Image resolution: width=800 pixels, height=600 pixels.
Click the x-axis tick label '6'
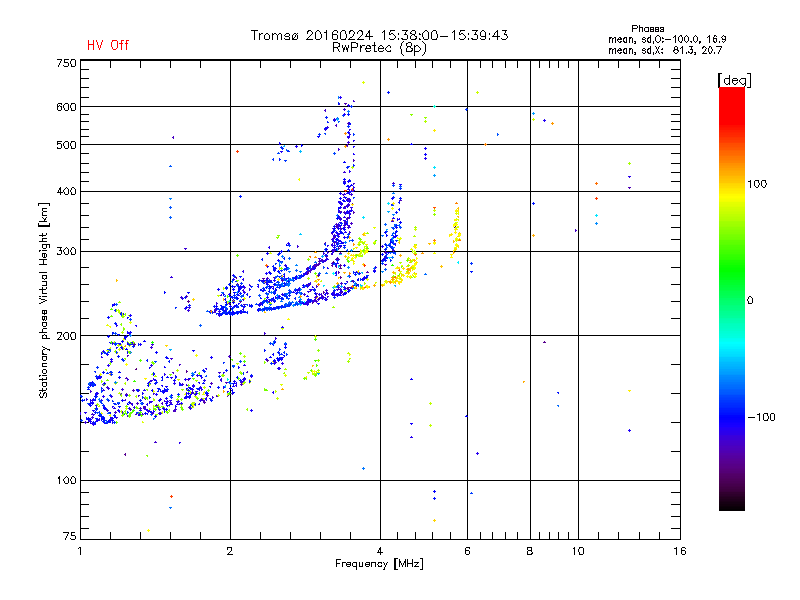(467, 551)
